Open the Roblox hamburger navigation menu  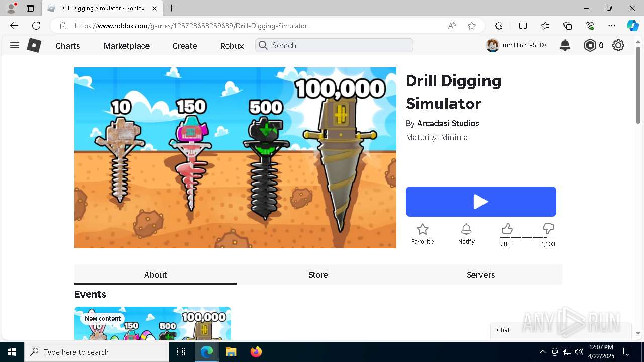pyautogui.click(x=15, y=45)
